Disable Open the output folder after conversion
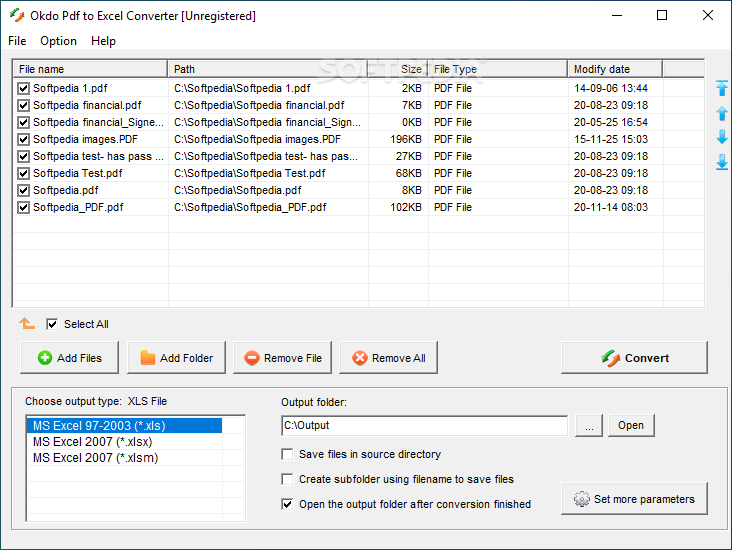Viewport: 732px width, 550px height. pyautogui.click(x=287, y=504)
